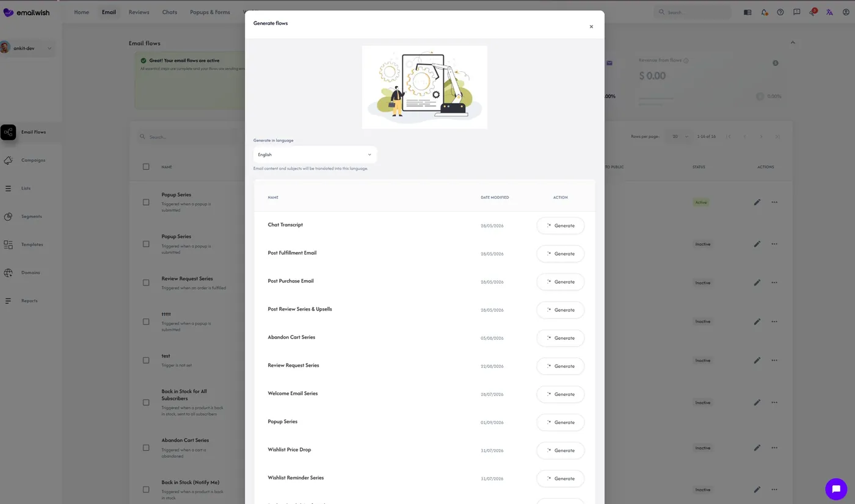Select the ttttt flow checkbox
Image resolution: width=855 pixels, height=504 pixels.
click(x=146, y=322)
